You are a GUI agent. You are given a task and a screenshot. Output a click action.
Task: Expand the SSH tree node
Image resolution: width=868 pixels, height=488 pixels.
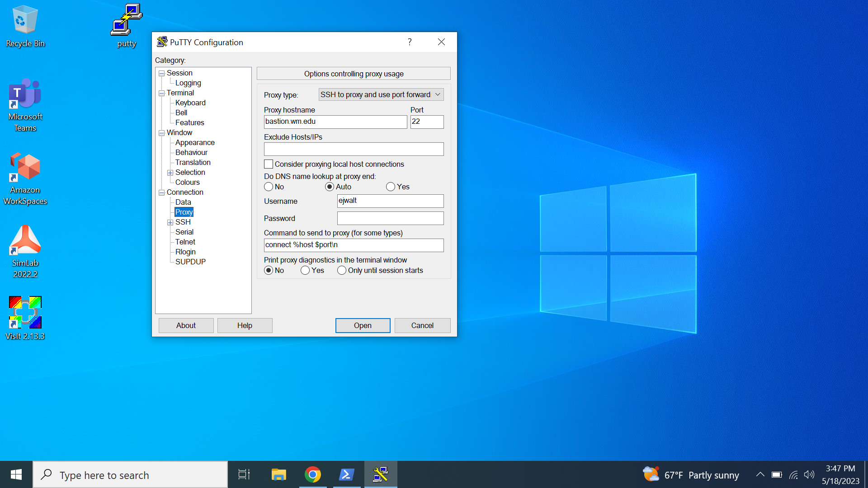point(170,222)
